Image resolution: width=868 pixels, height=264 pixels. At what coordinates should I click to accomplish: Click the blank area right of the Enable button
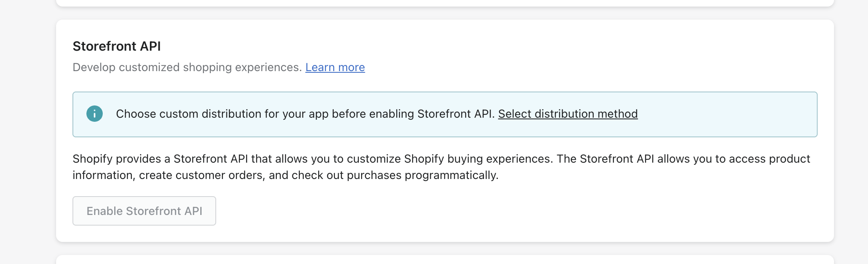(491, 211)
